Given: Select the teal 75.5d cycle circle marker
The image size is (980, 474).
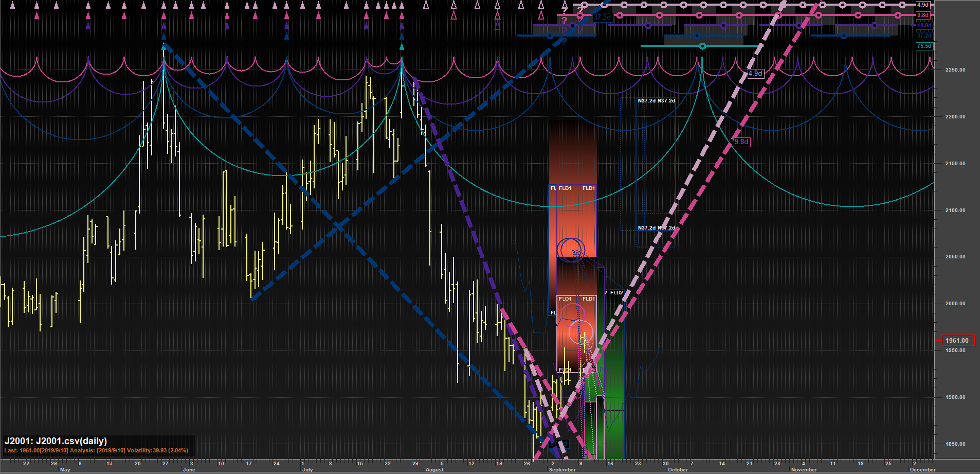Looking at the screenshot, I should 702,46.
